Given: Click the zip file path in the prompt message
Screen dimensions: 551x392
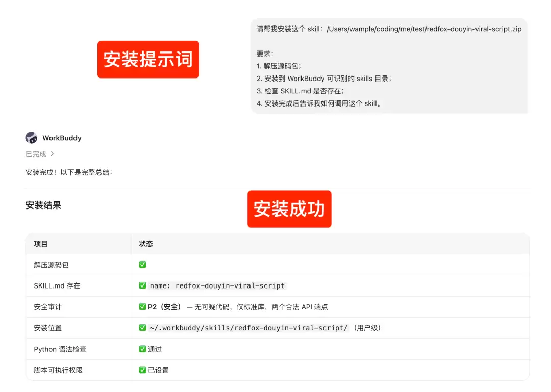Looking at the screenshot, I should pyautogui.click(x=424, y=29).
